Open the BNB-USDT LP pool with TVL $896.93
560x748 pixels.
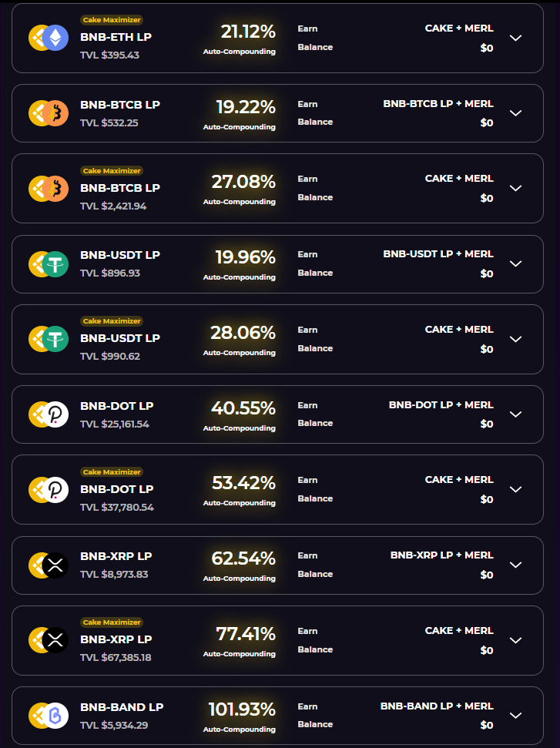click(277, 263)
